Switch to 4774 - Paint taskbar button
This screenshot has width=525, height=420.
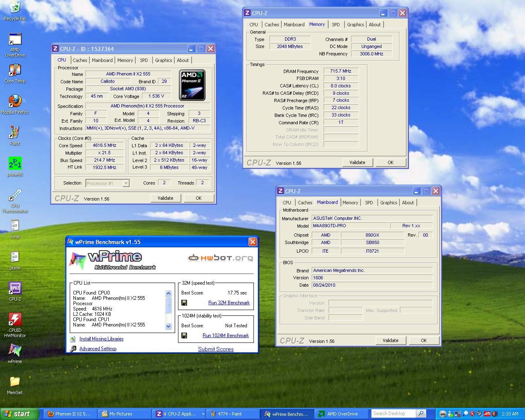coord(232,414)
